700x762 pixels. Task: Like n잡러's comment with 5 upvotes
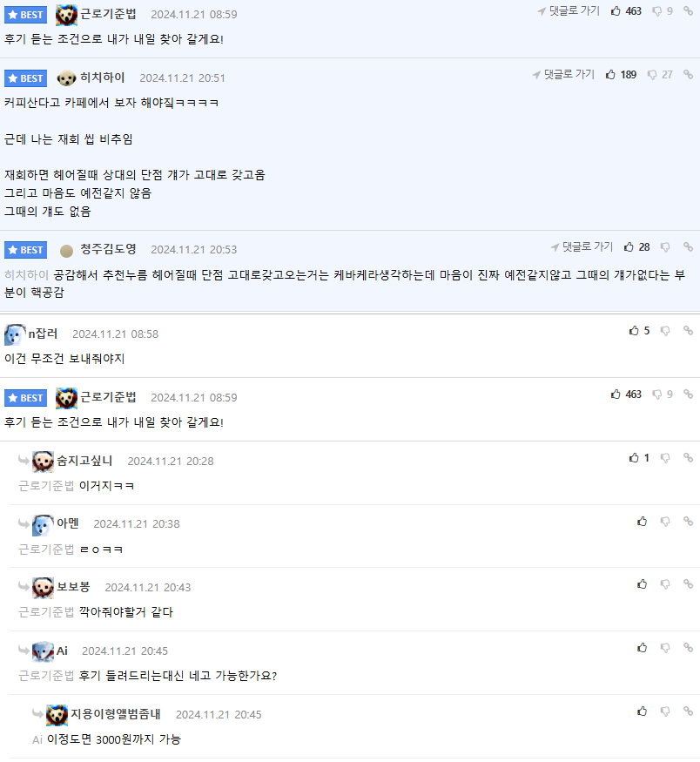634,331
